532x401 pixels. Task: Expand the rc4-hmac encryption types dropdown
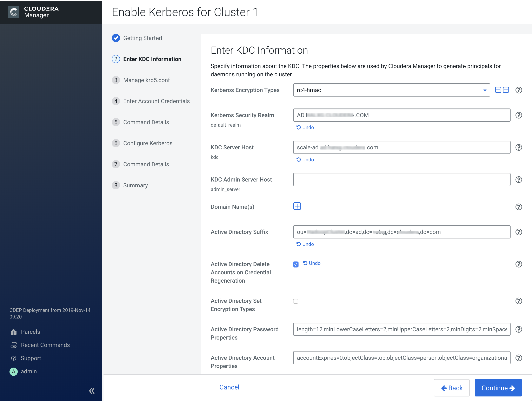point(485,90)
